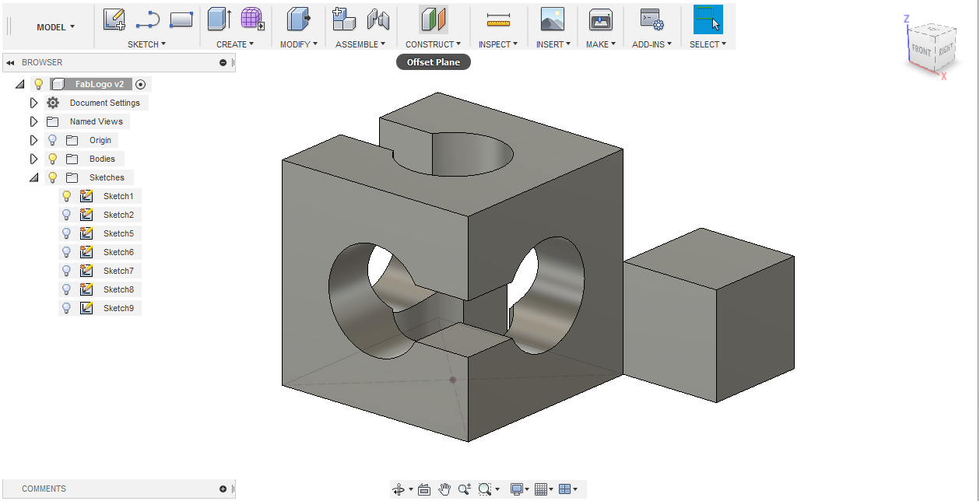Select the Rectangle sketch tool icon
This screenshot has height=501, width=980.
(181, 19)
